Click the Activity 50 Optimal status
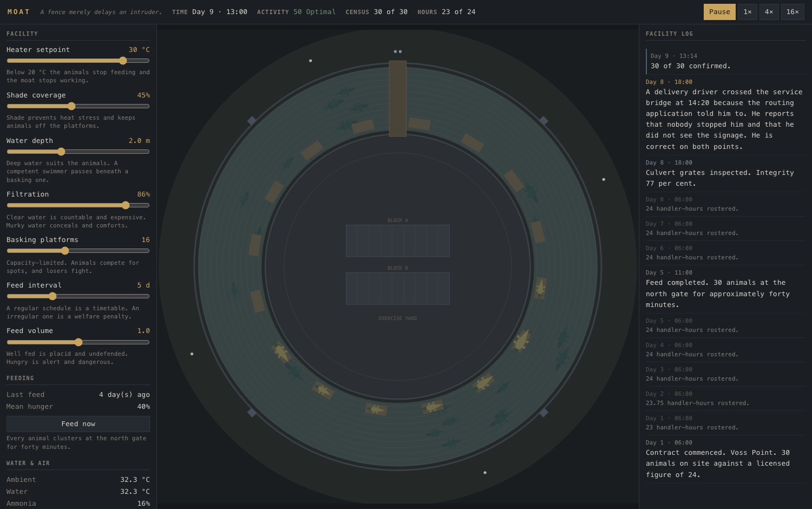Screen dimensions: 812x509 [x=296, y=12]
